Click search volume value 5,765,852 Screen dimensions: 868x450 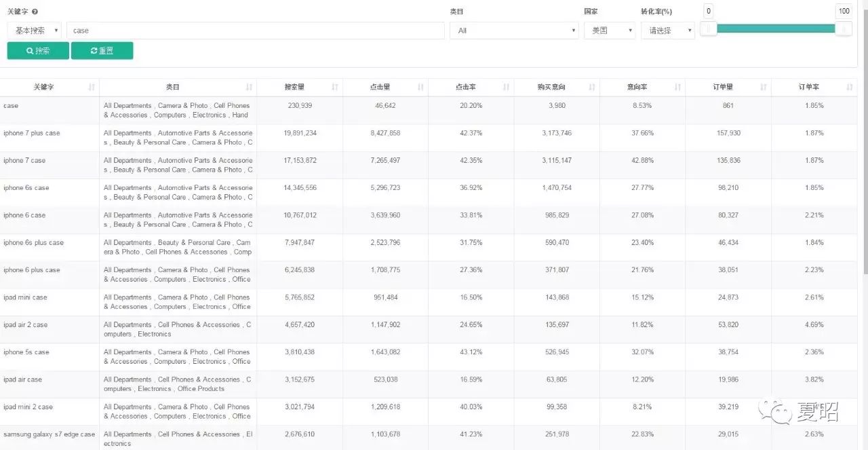click(x=300, y=297)
